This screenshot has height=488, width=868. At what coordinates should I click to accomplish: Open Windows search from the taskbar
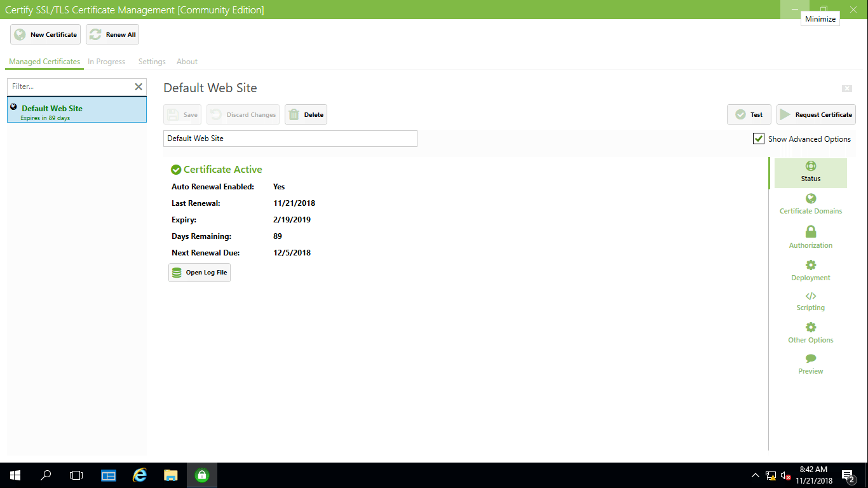[46, 475]
